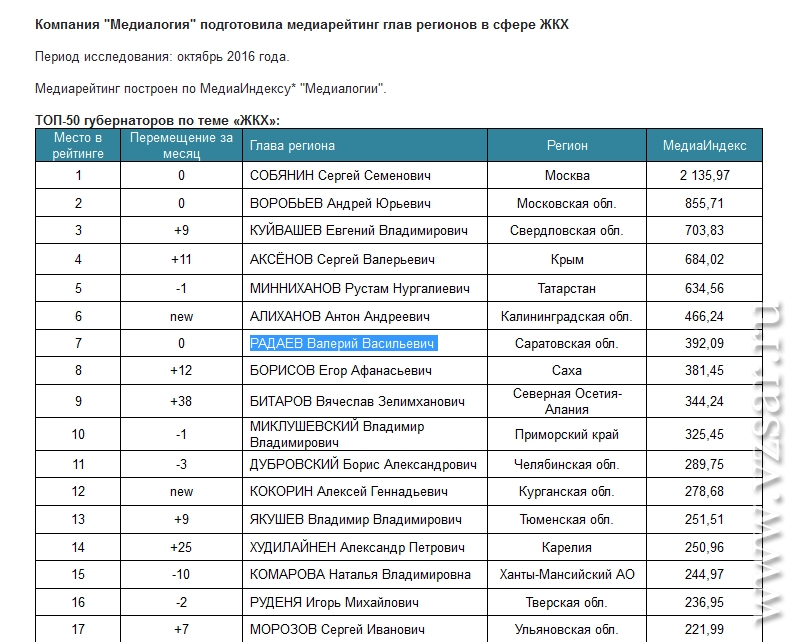Click the value 634,56
This screenshot has height=642, width=797.
pos(704,288)
